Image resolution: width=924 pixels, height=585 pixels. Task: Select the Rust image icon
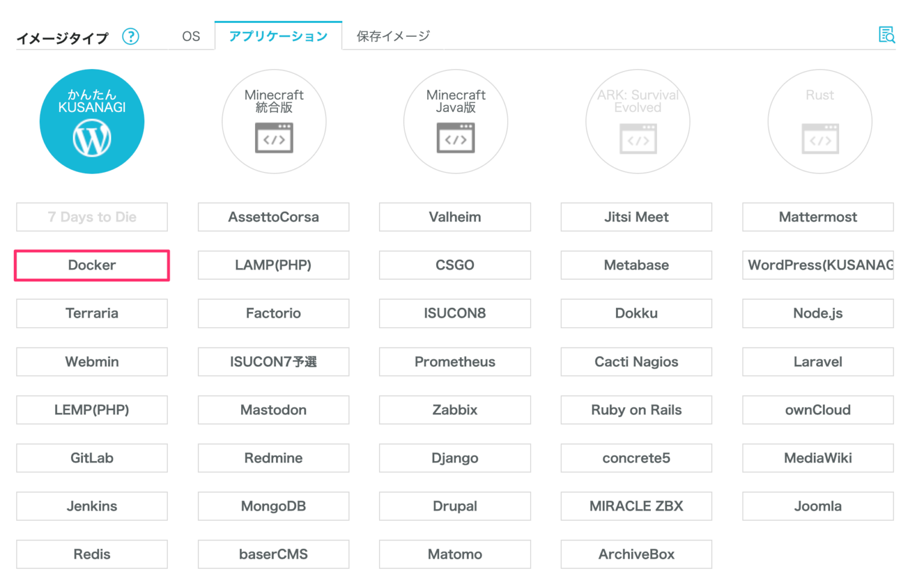click(819, 121)
